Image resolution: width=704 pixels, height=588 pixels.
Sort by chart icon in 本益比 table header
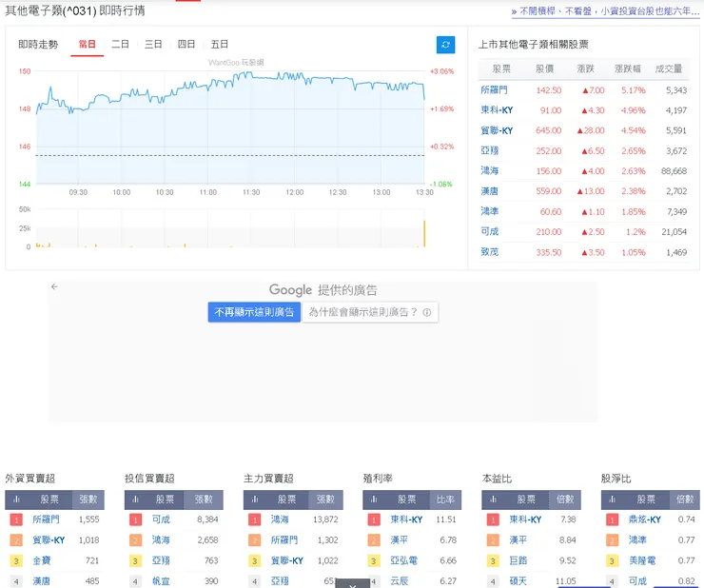coord(494,500)
